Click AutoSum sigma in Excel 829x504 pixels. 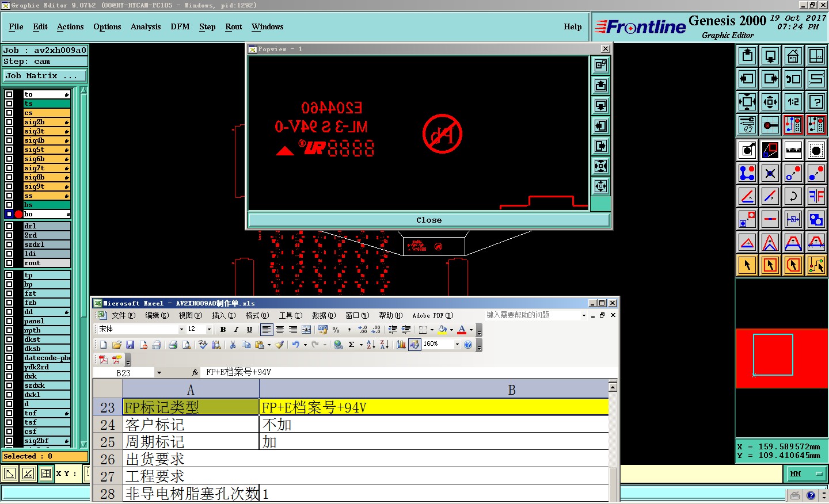point(352,345)
